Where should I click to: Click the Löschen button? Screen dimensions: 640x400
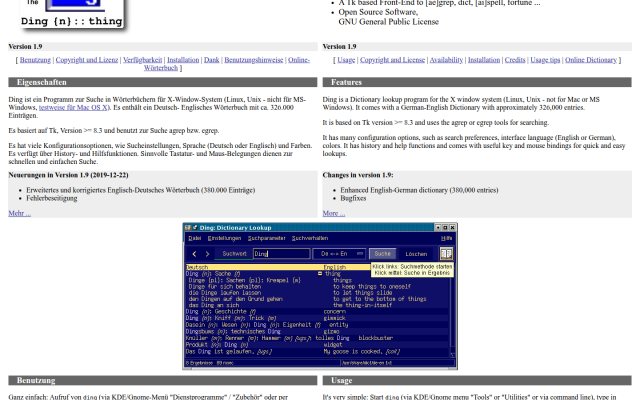coord(416,254)
